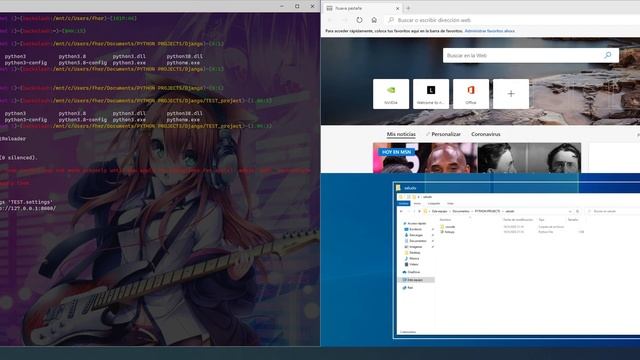Open the Archivo tab in File Explorer
This screenshot has width=640, height=360.
404,203
